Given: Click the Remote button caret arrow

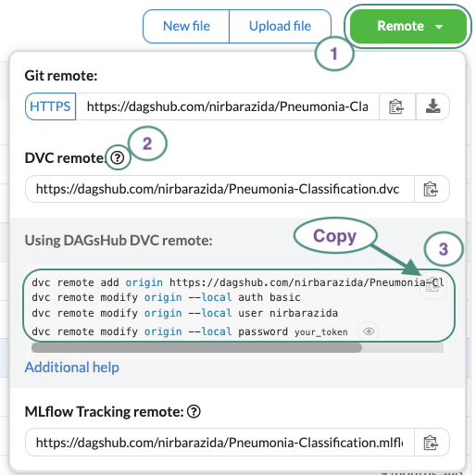Looking at the screenshot, I should [439, 27].
